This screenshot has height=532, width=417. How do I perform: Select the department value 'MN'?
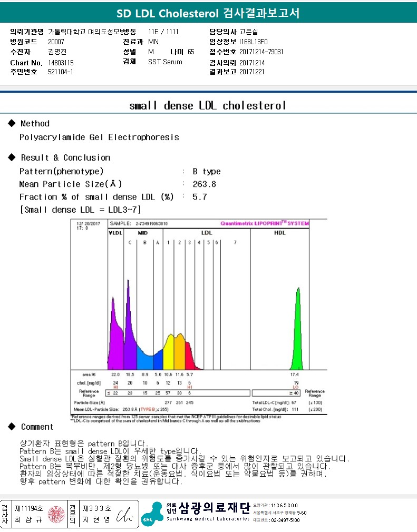click(x=153, y=42)
